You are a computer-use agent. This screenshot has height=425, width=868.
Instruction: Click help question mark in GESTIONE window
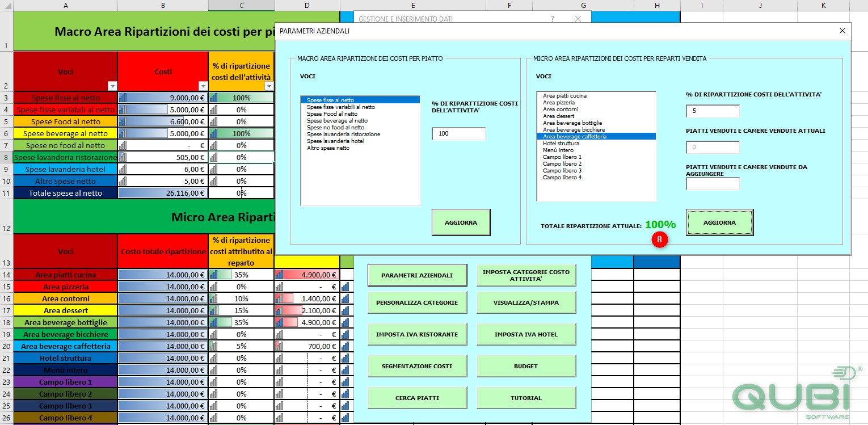pos(553,19)
